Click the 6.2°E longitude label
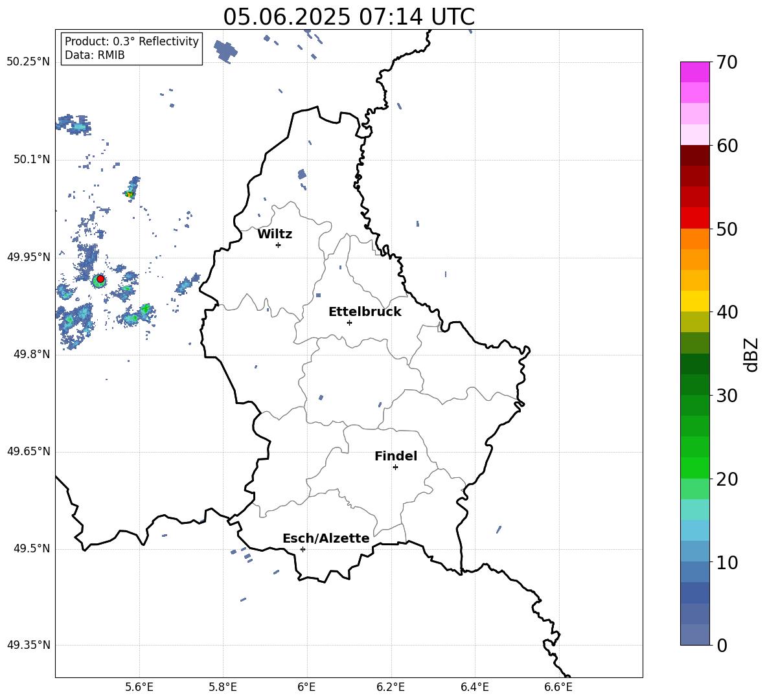The height and width of the screenshot is (700, 767). [391, 687]
